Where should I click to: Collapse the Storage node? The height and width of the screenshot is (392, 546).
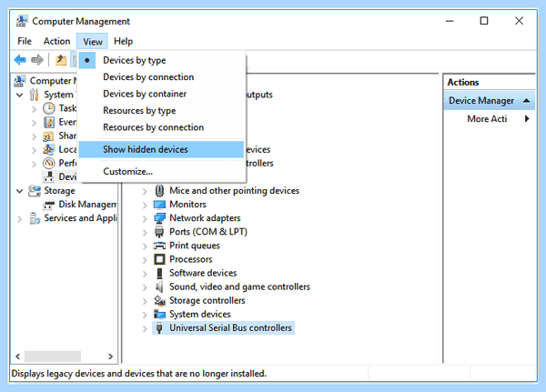pyautogui.click(x=19, y=191)
